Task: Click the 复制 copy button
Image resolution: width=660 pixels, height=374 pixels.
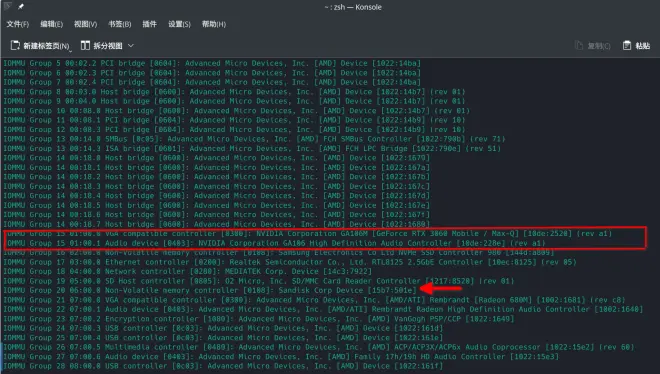Action: coord(593,45)
